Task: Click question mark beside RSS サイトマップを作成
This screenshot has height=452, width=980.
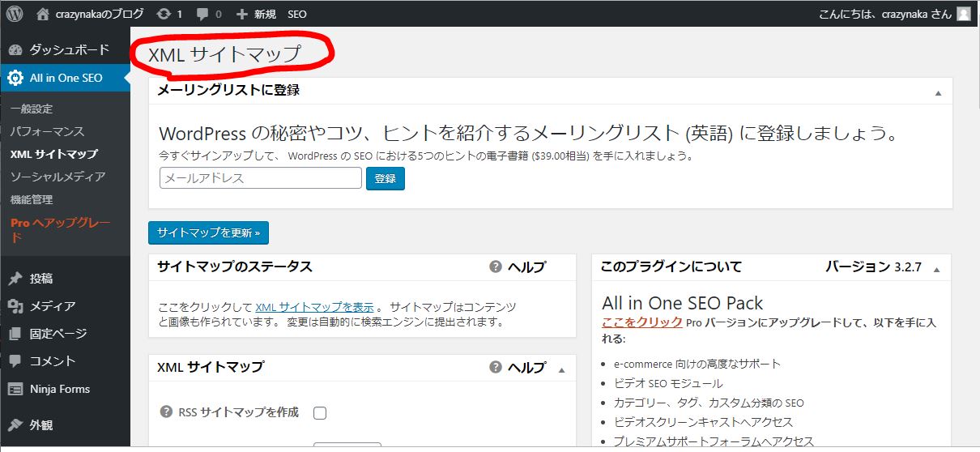Action: pyautogui.click(x=167, y=412)
